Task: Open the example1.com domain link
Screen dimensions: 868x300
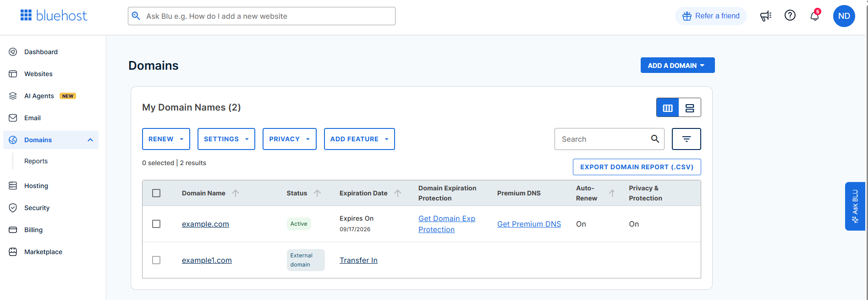Action: point(207,260)
